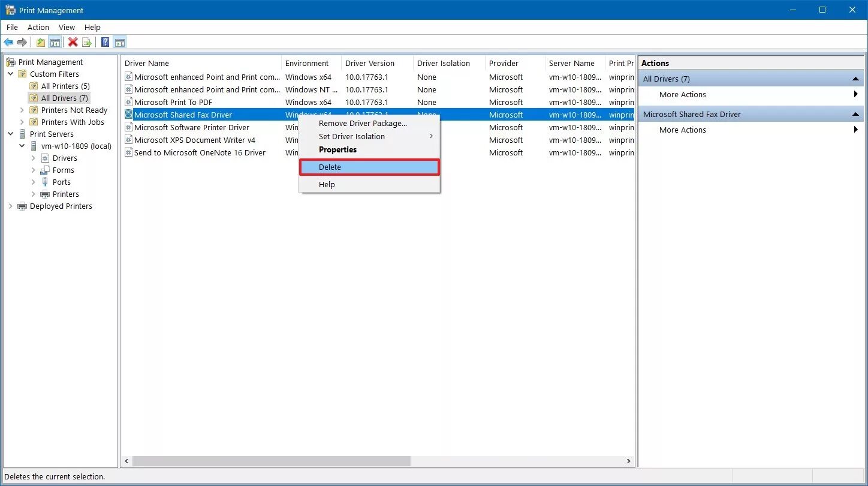The height and width of the screenshot is (486, 868).
Task: Expand the Deployed Printers node
Action: (x=11, y=206)
